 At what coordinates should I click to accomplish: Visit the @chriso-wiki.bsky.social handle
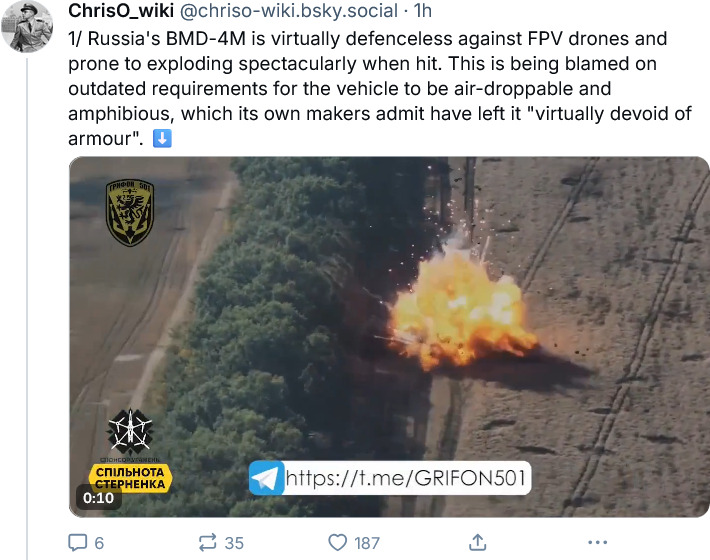[289, 11]
